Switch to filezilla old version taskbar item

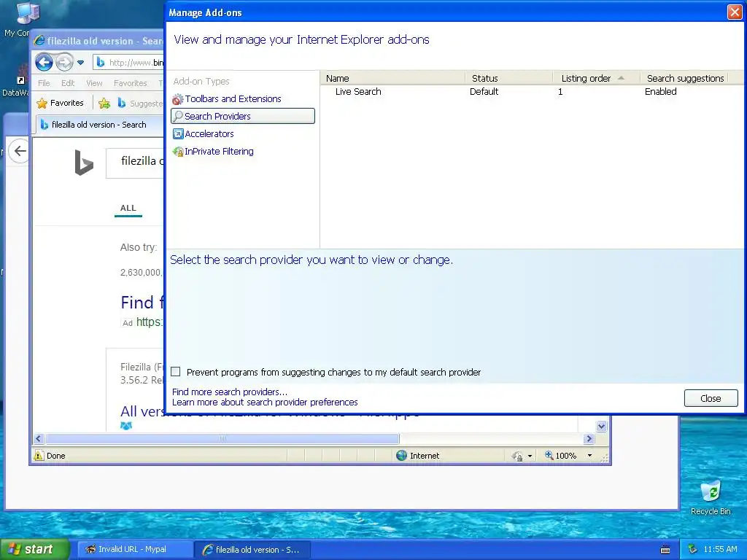tap(252, 550)
